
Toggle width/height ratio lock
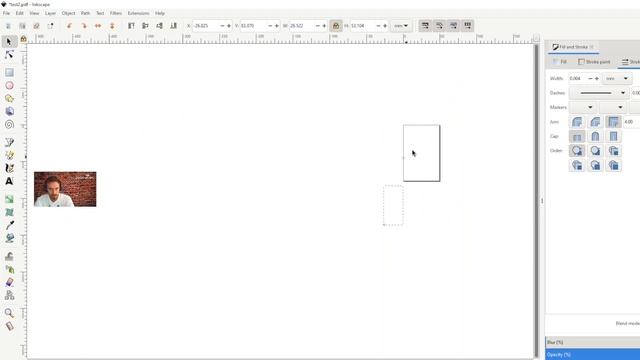point(336,26)
